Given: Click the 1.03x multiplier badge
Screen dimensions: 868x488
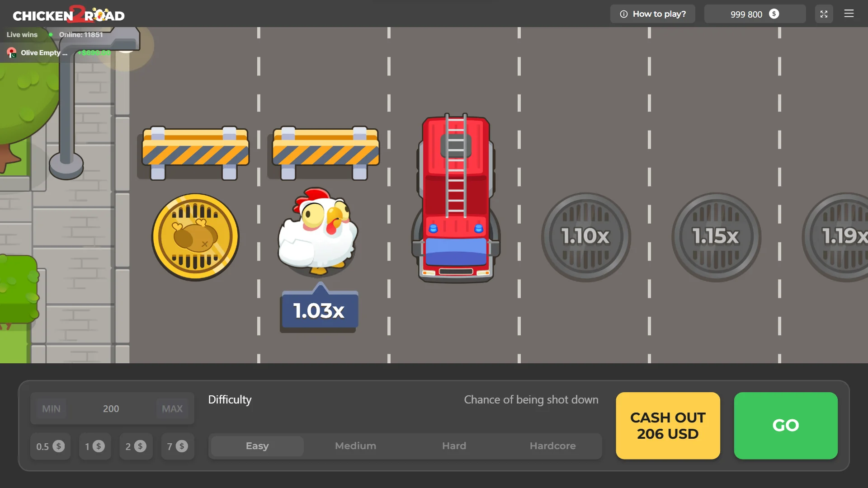Looking at the screenshot, I should click(319, 310).
